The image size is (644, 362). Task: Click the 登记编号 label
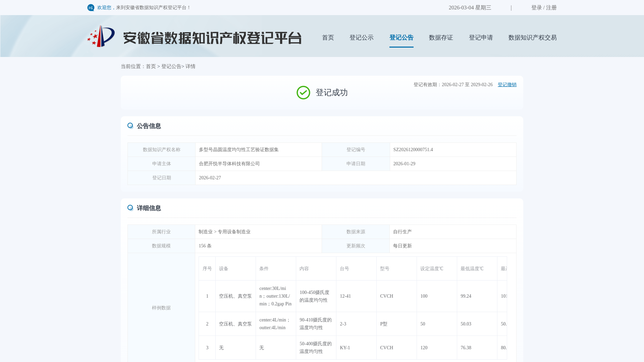point(356,150)
